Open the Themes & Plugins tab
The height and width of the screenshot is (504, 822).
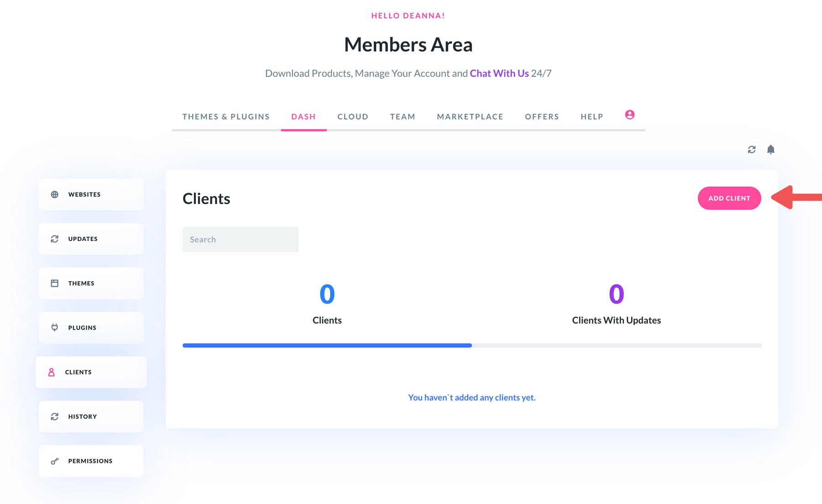(226, 116)
